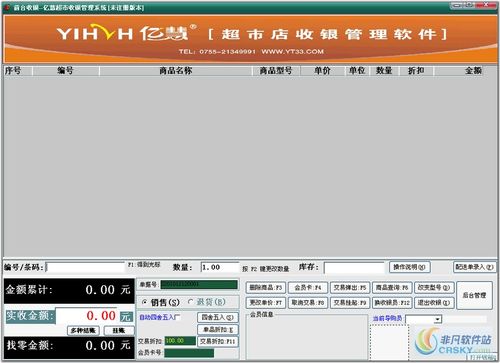Click the 库存 stock input field
Image resolution: width=500 pixels, height=363 pixels.
point(354,268)
